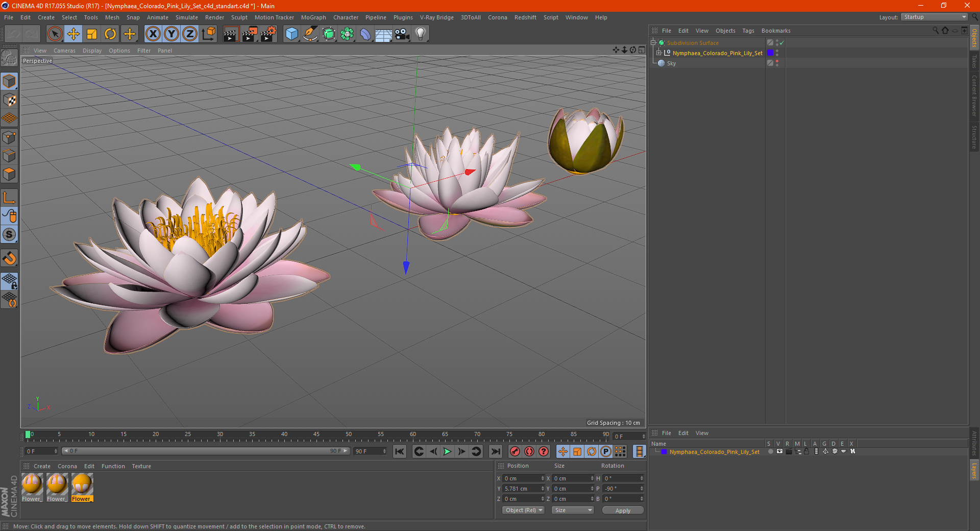
Task: Click the timeline preview range slider
Action: (x=206, y=451)
